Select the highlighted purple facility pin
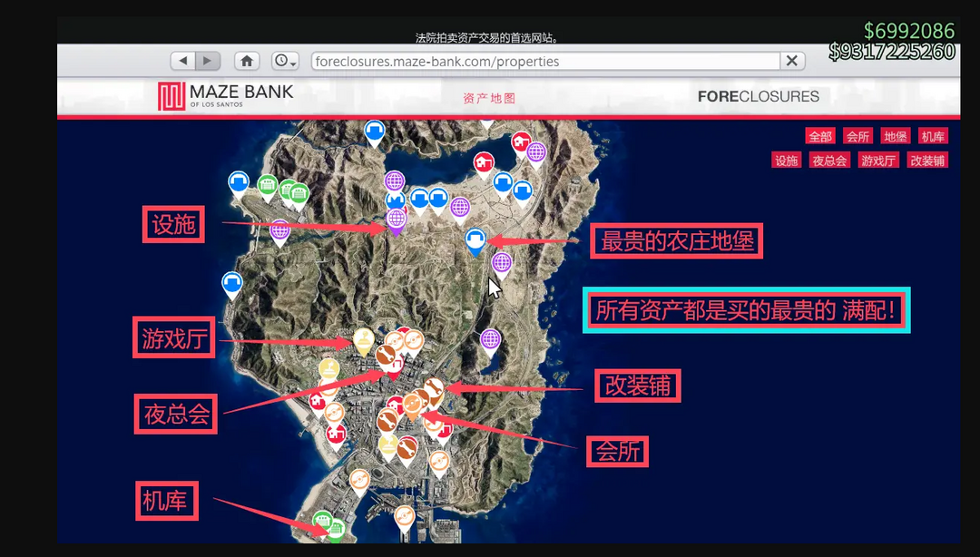This screenshot has width=980, height=557. pyautogui.click(x=396, y=220)
